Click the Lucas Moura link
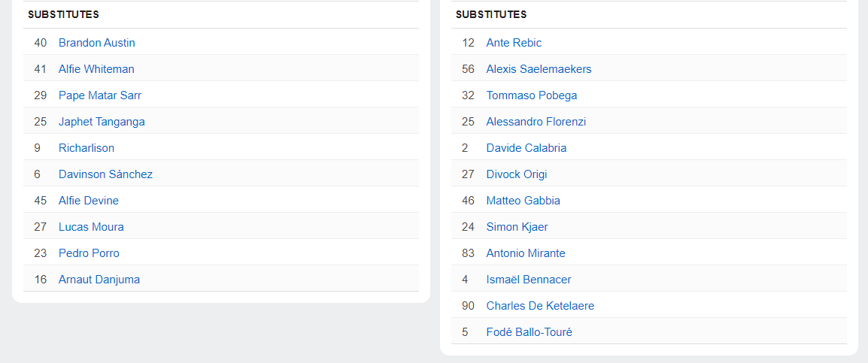Image resolution: width=868 pixels, height=363 pixels. [91, 227]
